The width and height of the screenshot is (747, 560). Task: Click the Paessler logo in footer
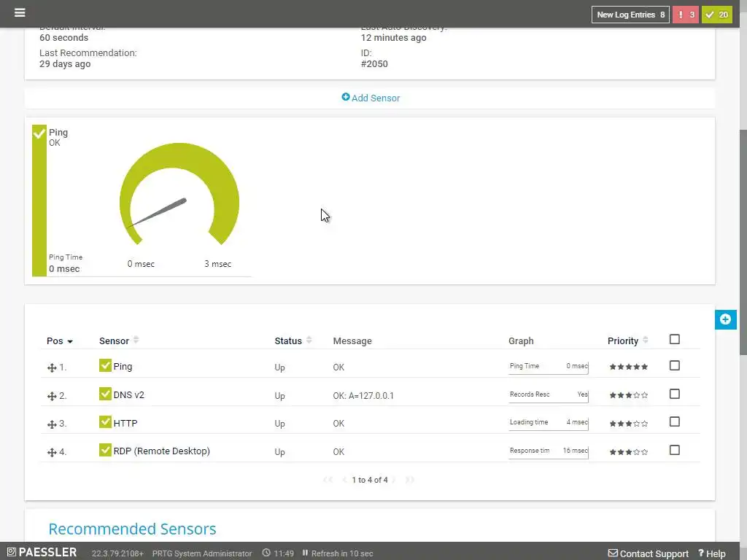click(x=42, y=552)
